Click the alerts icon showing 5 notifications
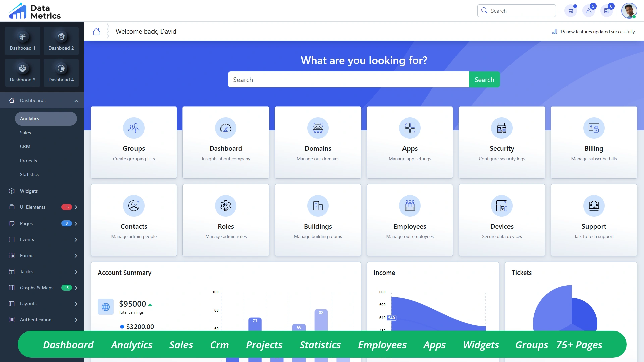The image size is (644, 362). click(x=588, y=10)
